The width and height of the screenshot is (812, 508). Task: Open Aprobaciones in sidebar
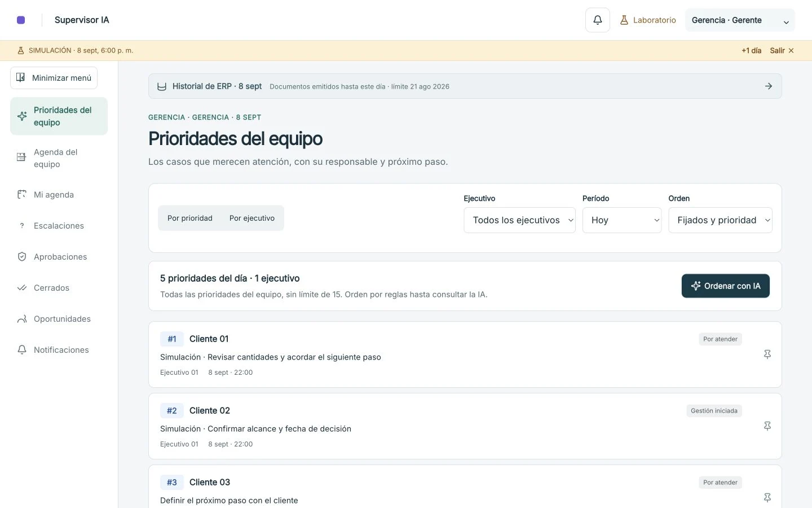coord(59,257)
